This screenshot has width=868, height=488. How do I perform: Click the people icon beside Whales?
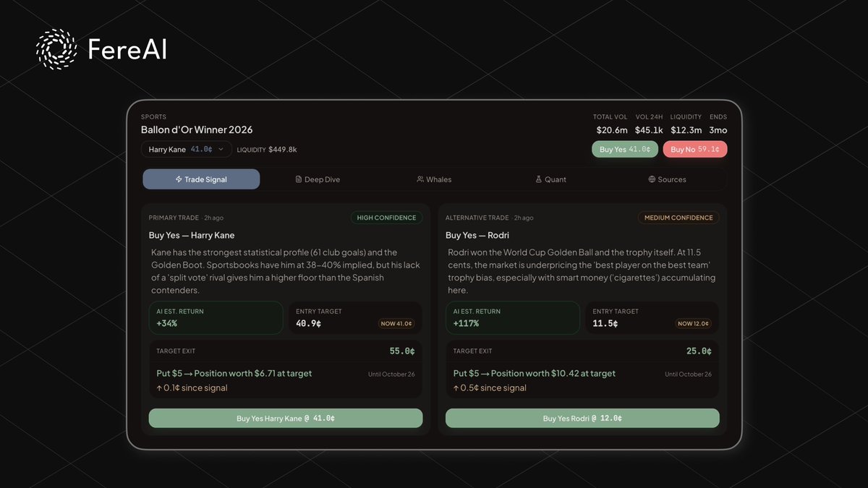pyautogui.click(x=420, y=179)
